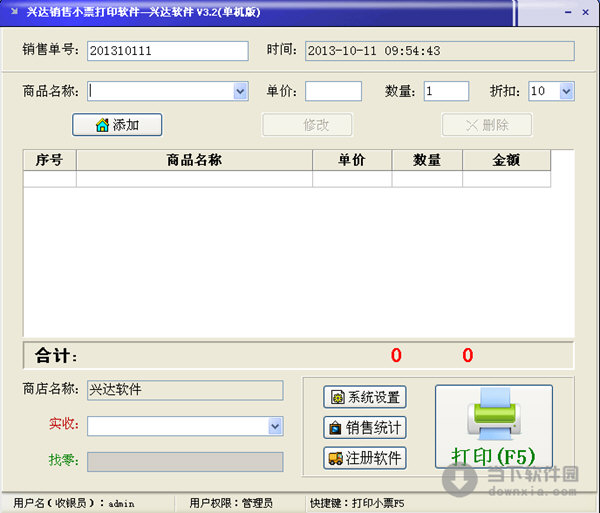
Task: Click the bag icon on 销售统计
Action: pos(335,428)
